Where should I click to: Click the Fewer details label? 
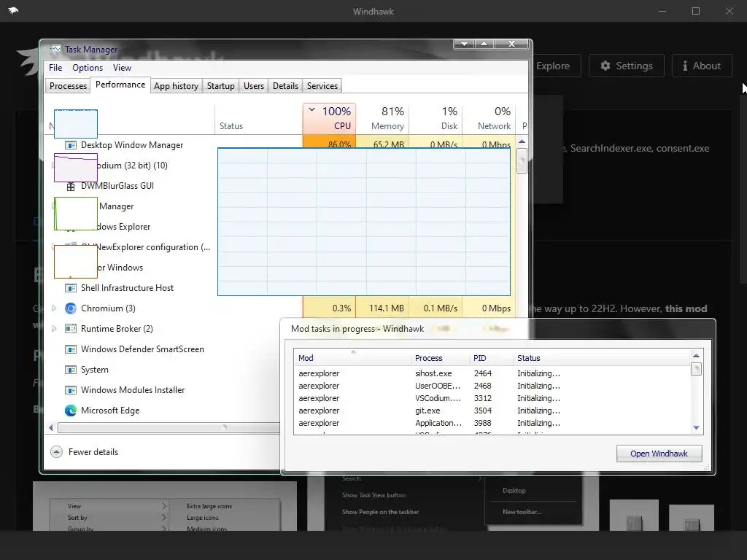click(x=93, y=452)
